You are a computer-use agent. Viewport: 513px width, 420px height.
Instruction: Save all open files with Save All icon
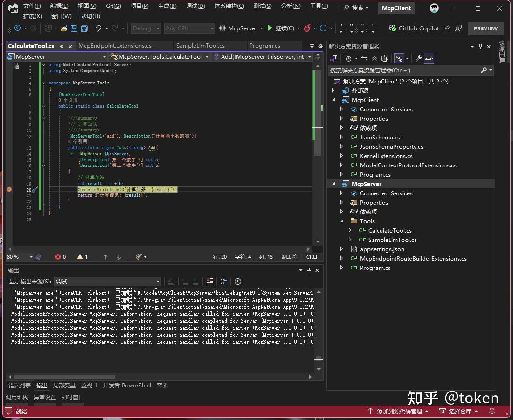pos(84,28)
